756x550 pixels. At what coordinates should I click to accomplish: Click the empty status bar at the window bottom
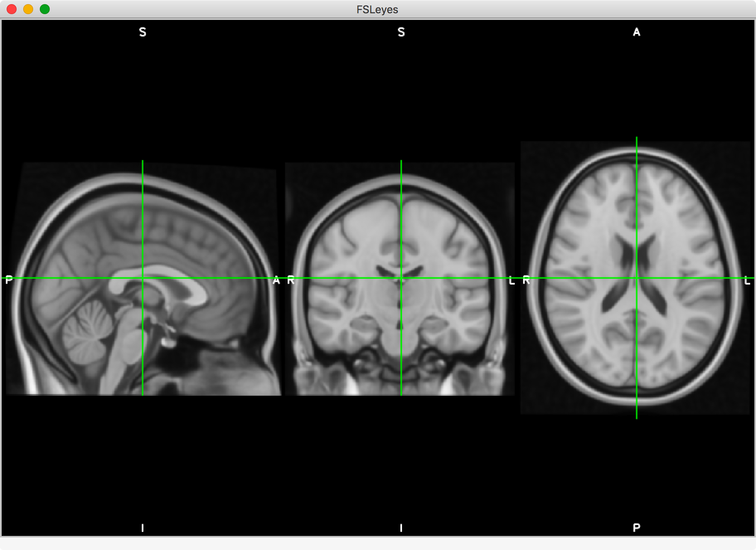click(x=378, y=544)
